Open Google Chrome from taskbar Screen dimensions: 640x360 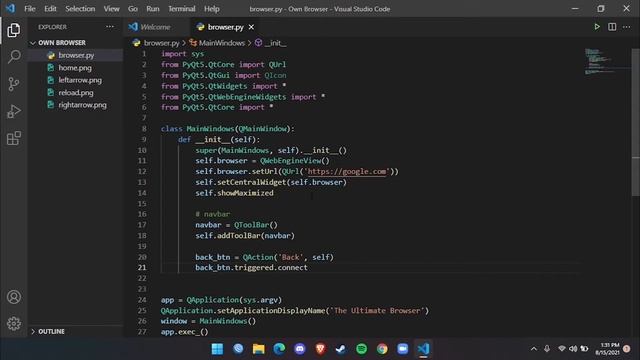pyautogui.click(x=382, y=349)
